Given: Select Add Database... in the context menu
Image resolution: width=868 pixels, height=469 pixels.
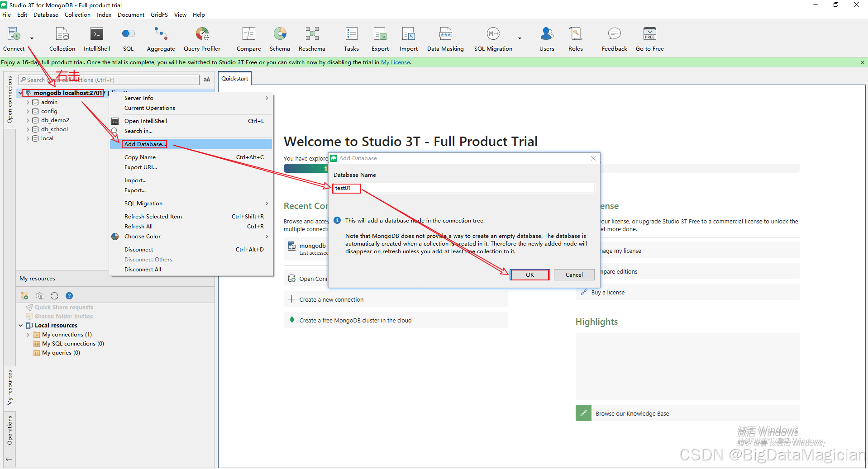Looking at the screenshot, I should [191, 144].
